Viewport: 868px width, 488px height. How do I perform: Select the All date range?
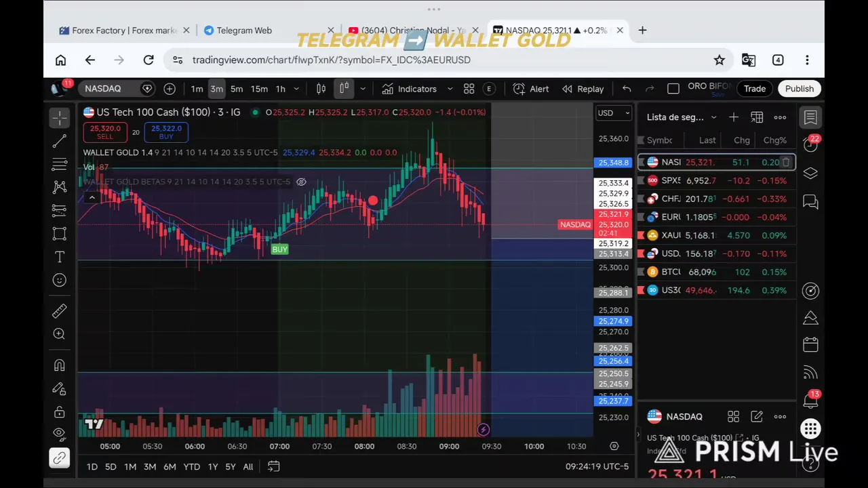[x=248, y=466]
